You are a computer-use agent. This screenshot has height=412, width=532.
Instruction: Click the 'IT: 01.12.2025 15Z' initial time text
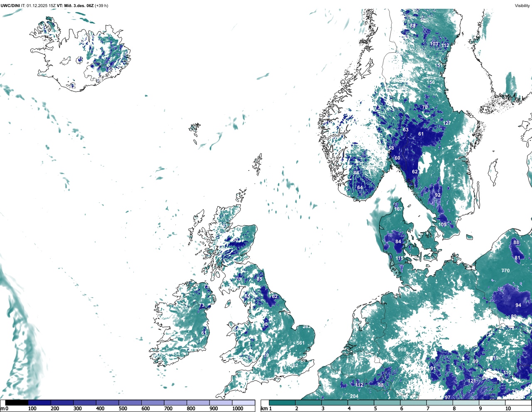38,6
